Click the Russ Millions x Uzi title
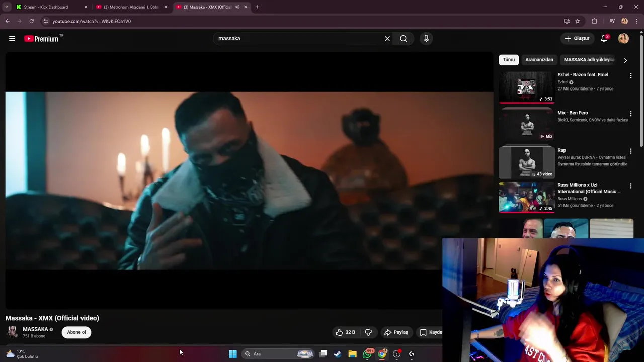This screenshot has width=644, height=362. [x=589, y=188]
